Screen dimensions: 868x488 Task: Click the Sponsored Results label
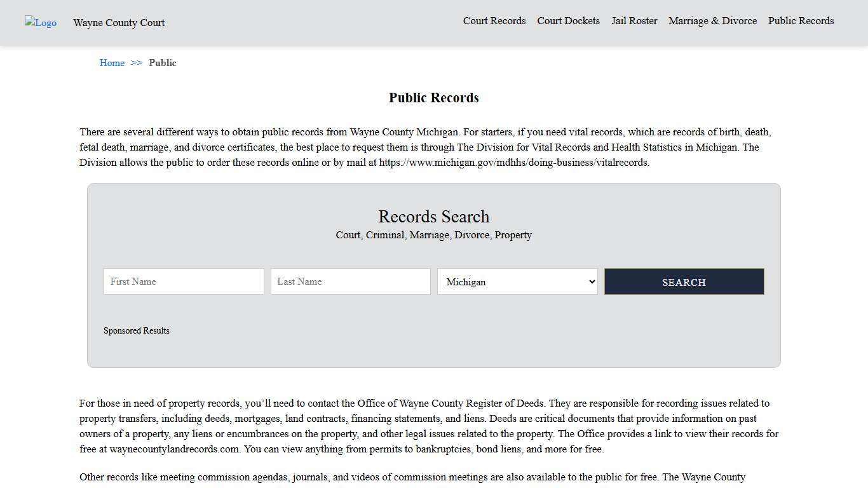tap(137, 330)
